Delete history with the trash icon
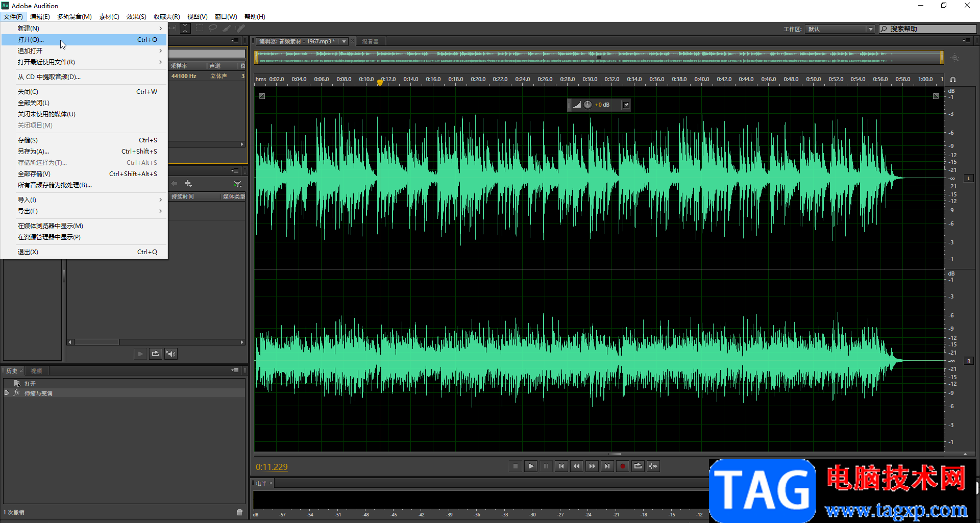Image resolution: width=980 pixels, height=523 pixels. tap(240, 512)
